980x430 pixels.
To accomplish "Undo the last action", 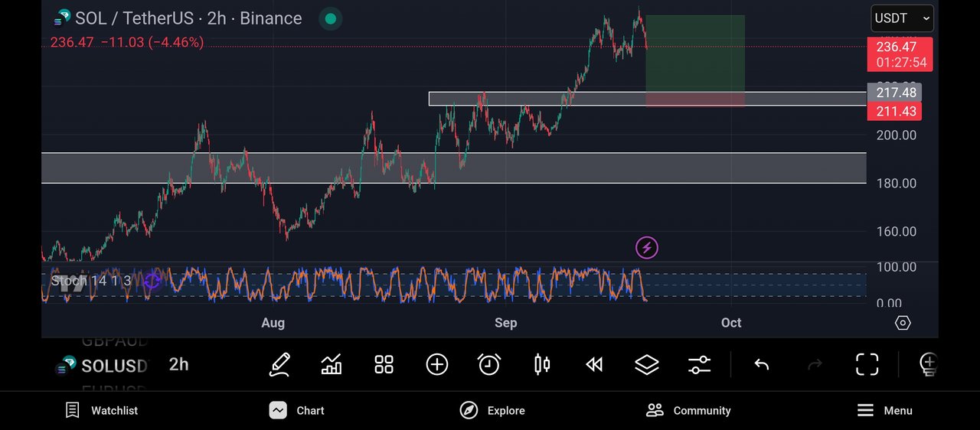I will point(761,364).
